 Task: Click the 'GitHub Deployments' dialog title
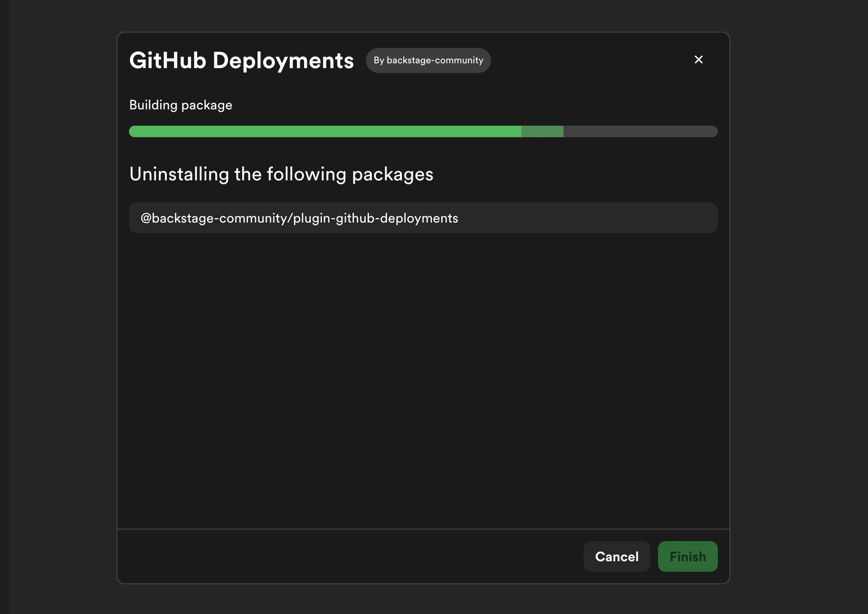click(242, 60)
